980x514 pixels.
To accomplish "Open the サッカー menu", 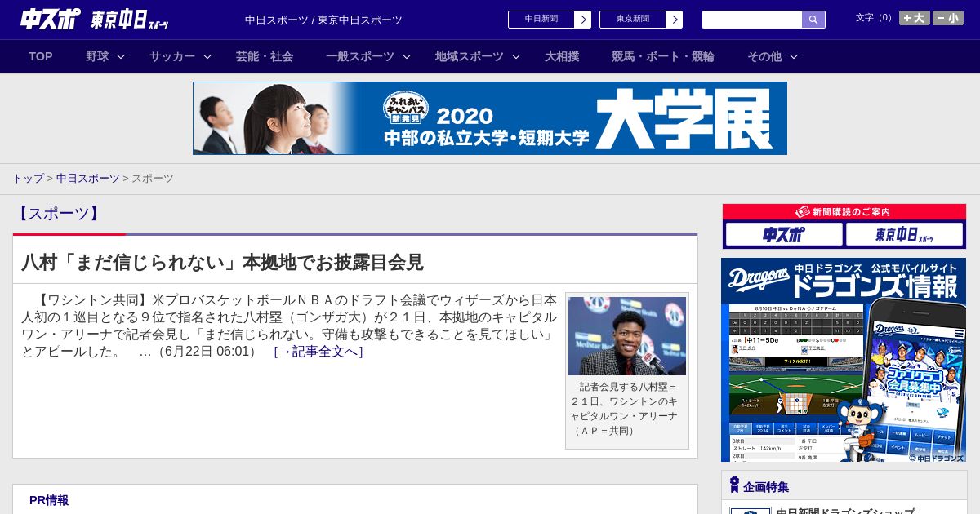I will 172,56.
